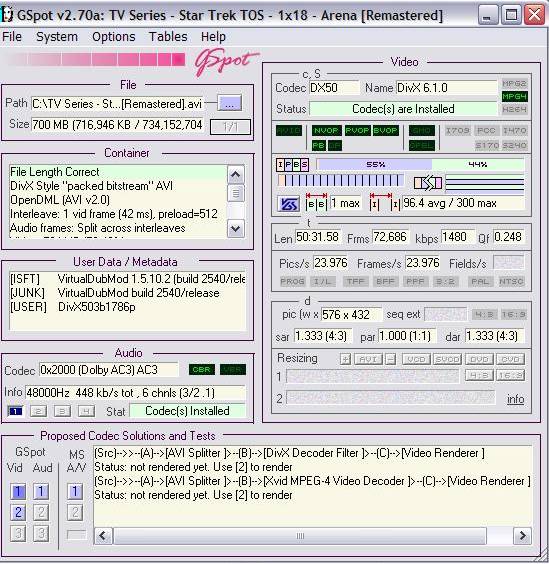Image resolution: width=549 pixels, height=564 pixels.
Task: Open the Help menu
Action: tap(213, 37)
